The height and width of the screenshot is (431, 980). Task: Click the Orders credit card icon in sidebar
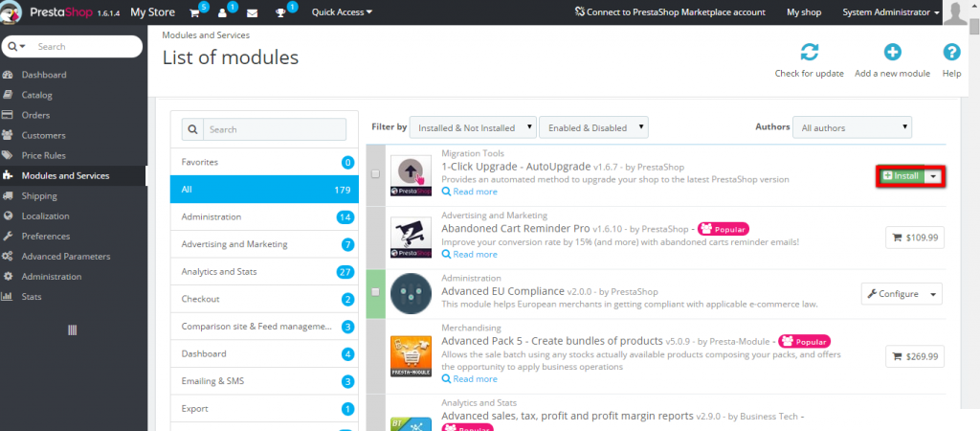[8, 115]
